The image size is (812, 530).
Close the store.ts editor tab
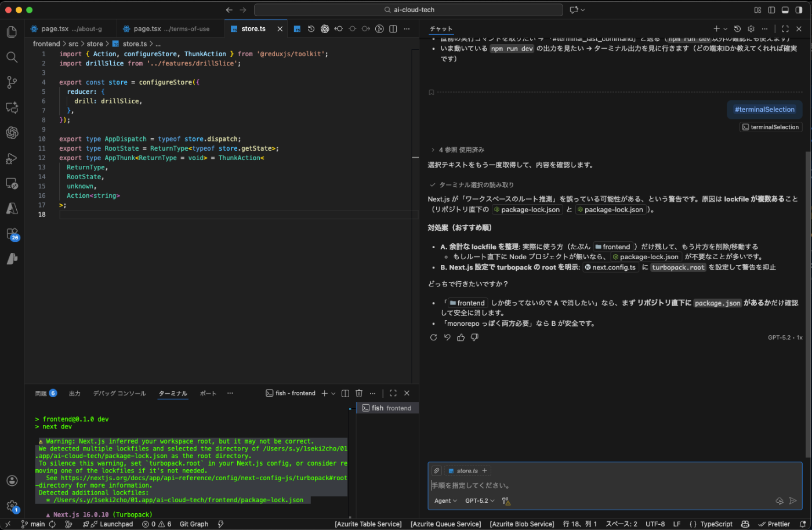coord(280,28)
